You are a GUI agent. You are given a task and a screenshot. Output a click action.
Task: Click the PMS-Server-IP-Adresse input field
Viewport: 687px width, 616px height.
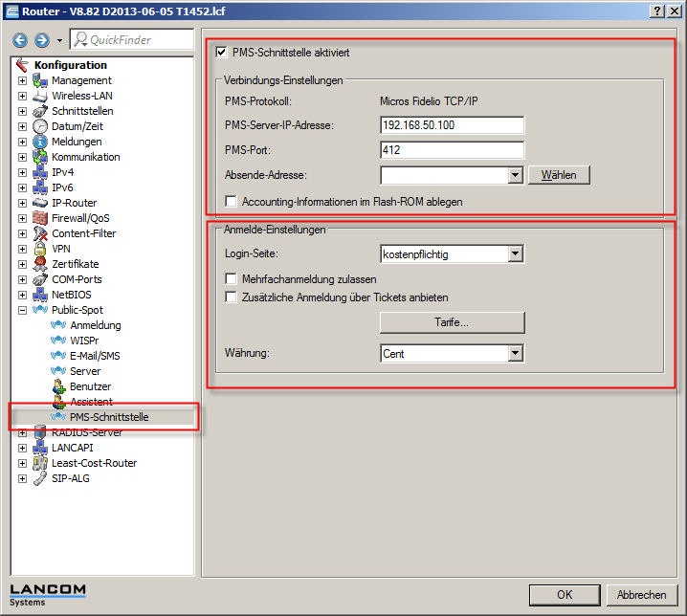point(452,125)
